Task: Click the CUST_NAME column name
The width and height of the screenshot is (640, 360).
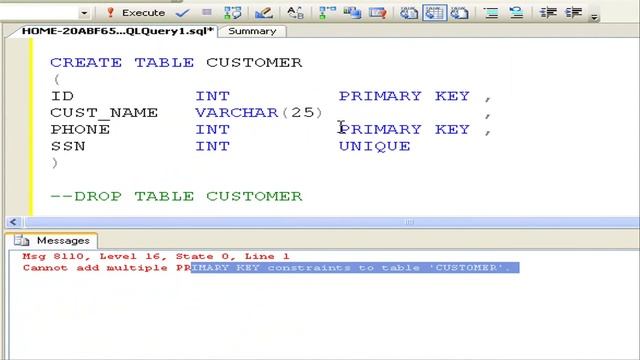Action: 104,113
